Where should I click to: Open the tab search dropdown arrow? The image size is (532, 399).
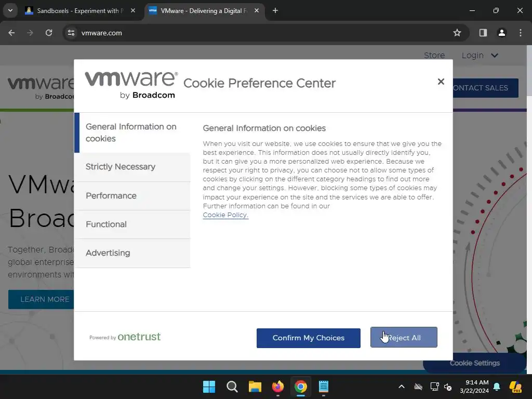click(10, 10)
